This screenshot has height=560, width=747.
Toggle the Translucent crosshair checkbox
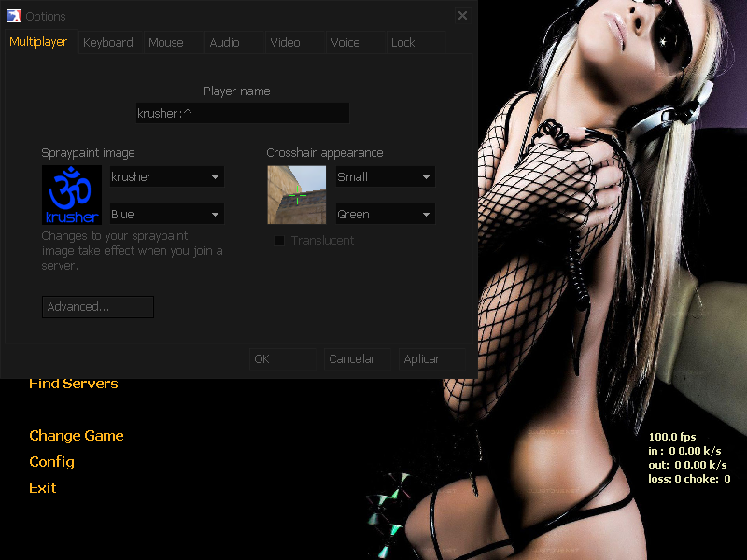(x=278, y=241)
